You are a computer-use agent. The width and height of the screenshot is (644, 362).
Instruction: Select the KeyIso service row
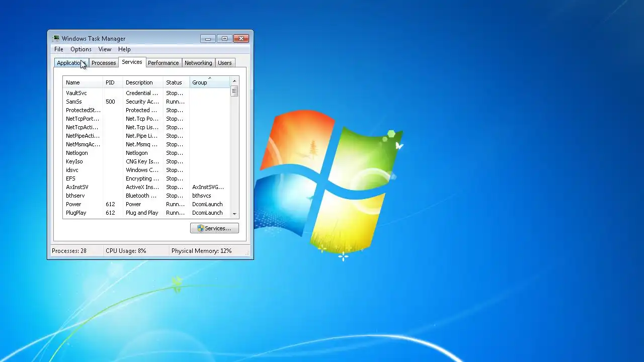tap(146, 161)
